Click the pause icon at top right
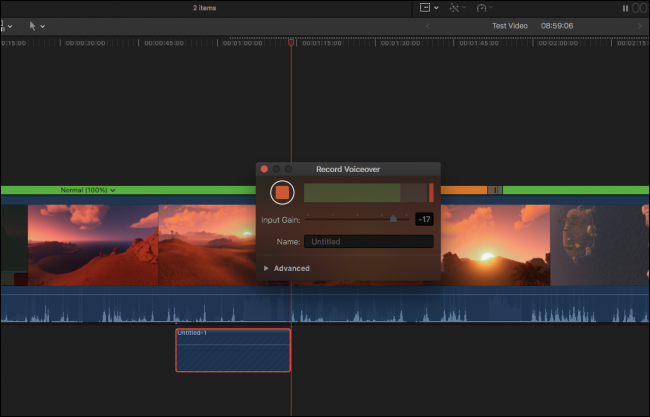Screen dimensions: 650x417 pyautogui.click(x=625, y=8)
